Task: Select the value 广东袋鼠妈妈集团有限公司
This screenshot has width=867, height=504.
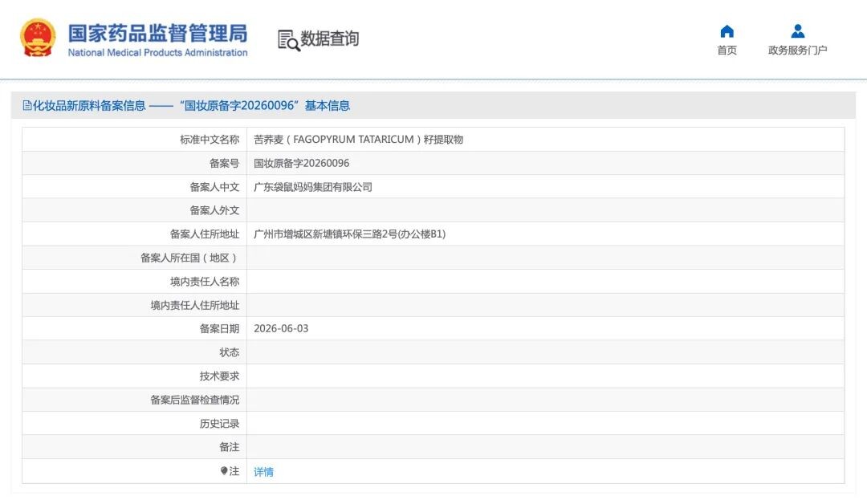Action: [x=313, y=187]
